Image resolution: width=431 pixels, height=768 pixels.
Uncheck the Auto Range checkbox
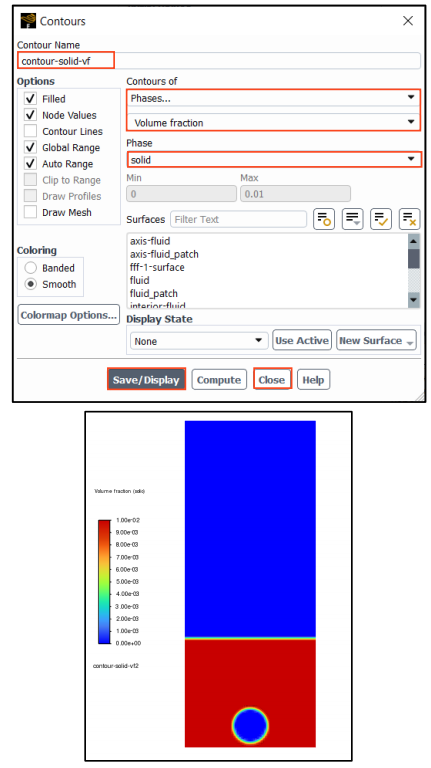pos(30,164)
